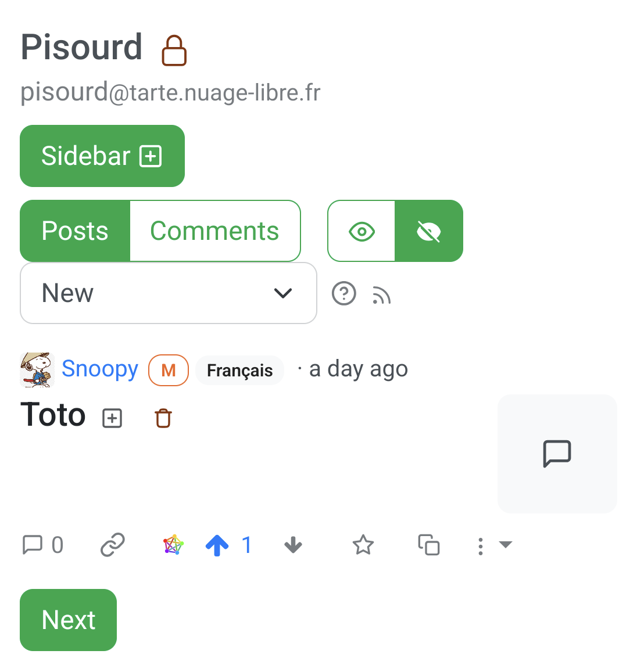Show read posts with the eye toggle
The image size is (637, 672).
click(x=362, y=231)
